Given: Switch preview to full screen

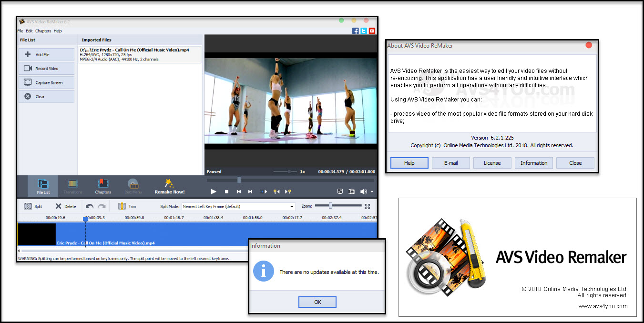Looking at the screenshot, I should (340, 192).
